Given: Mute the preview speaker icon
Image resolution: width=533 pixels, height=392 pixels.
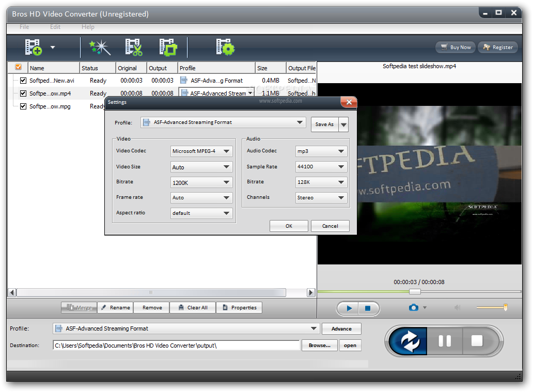Looking at the screenshot, I should click(x=457, y=308).
